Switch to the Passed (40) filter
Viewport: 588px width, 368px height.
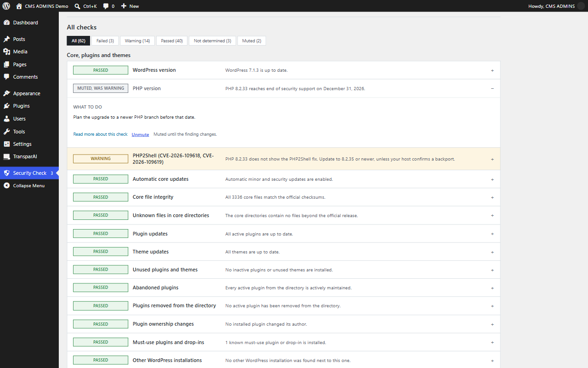(172, 41)
